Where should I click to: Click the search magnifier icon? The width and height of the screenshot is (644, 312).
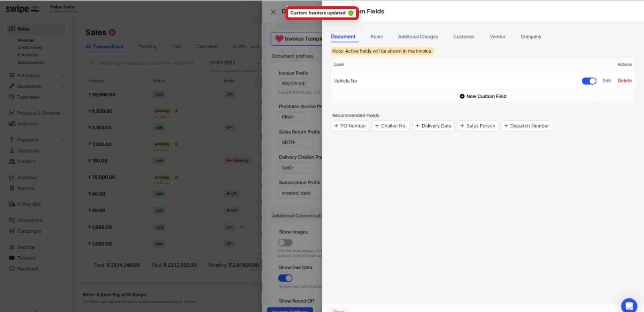(92, 63)
